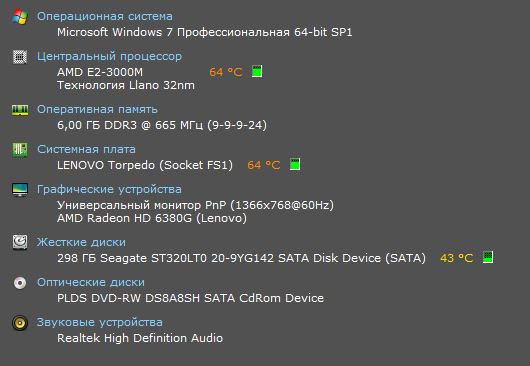Click the green CPU temperature indicator icon
Image resolution: width=530 pixels, height=366 pixels.
pos(257,71)
